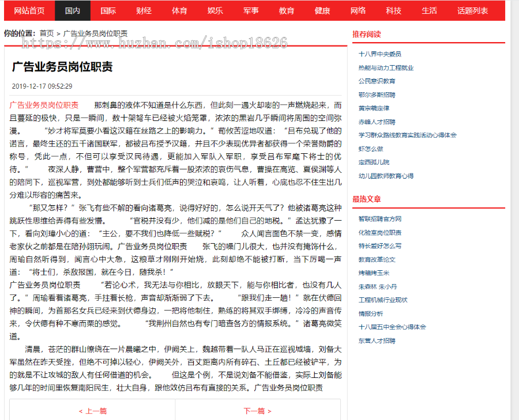519x420 pixels.
Task: Go to next article 下一篇
Action: coord(258,411)
